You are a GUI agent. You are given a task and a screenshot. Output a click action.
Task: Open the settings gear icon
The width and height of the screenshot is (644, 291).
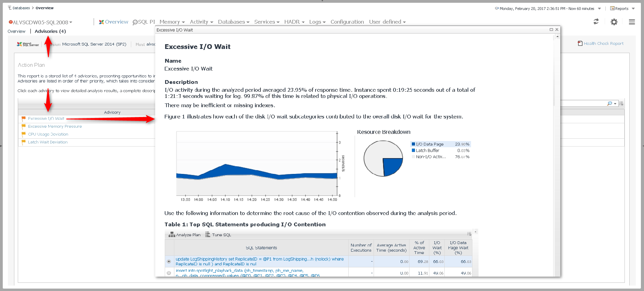point(614,22)
